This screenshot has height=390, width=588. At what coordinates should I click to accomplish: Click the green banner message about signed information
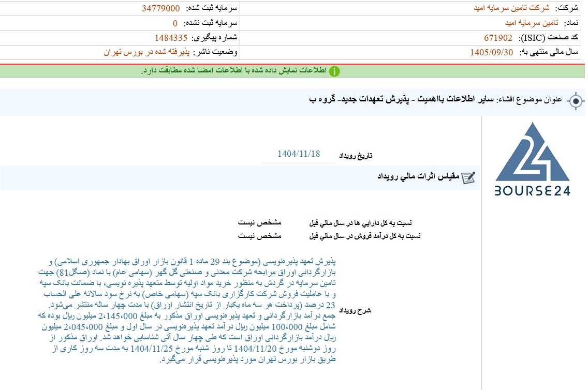pyautogui.click(x=233, y=71)
